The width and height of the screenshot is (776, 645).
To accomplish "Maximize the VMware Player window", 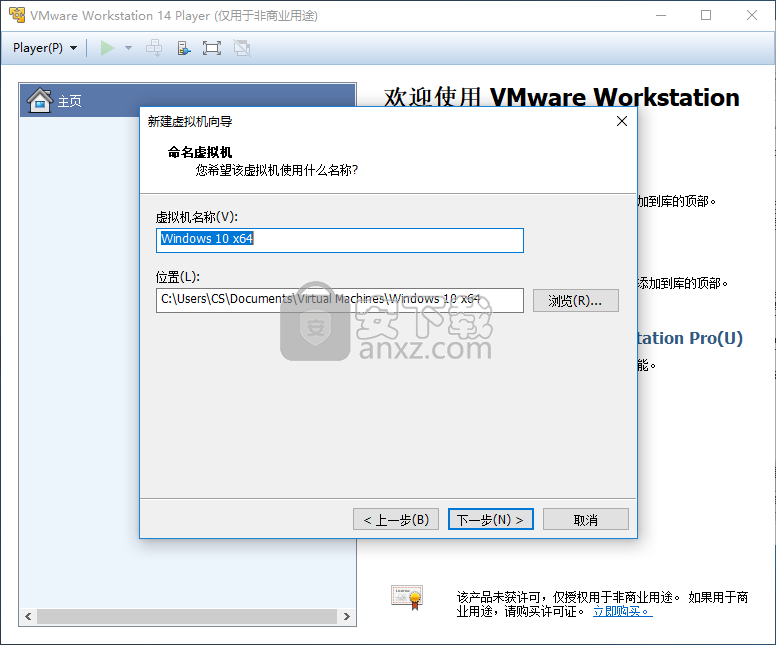I will point(706,15).
